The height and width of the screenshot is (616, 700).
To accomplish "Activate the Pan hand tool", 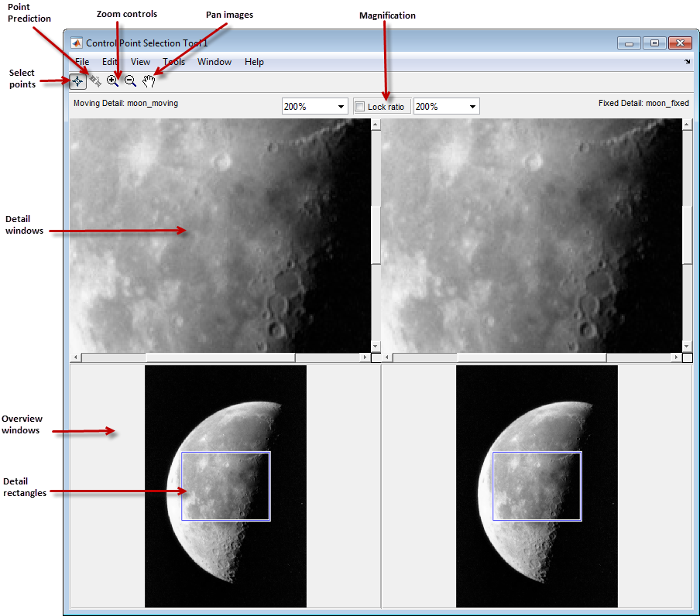I will pos(149,80).
